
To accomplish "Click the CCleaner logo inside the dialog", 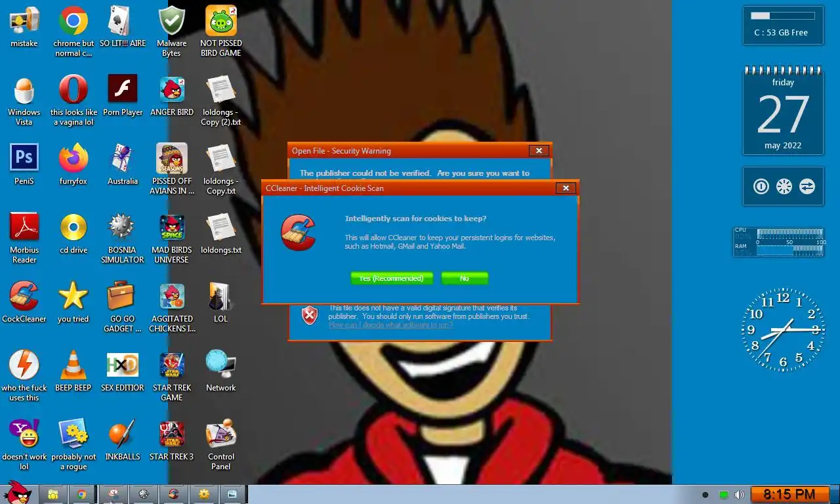I will click(298, 232).
